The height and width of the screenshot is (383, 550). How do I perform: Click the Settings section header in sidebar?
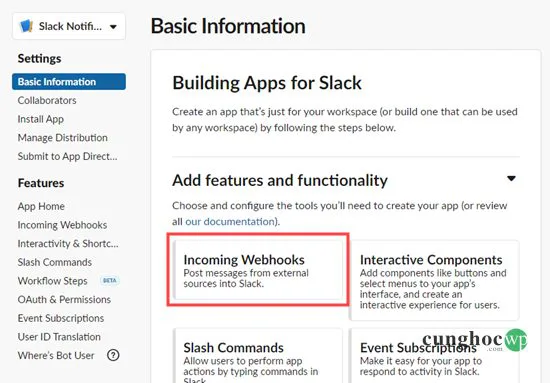(x=39, y=58)
